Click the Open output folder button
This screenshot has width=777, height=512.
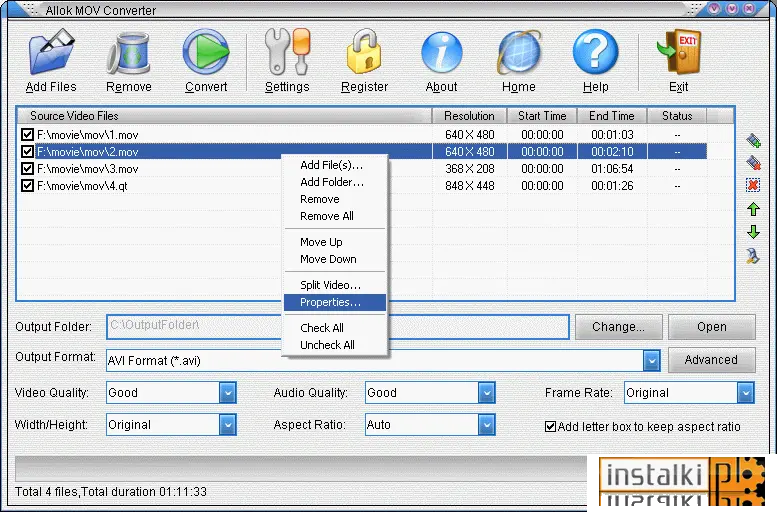coord(712,327)
